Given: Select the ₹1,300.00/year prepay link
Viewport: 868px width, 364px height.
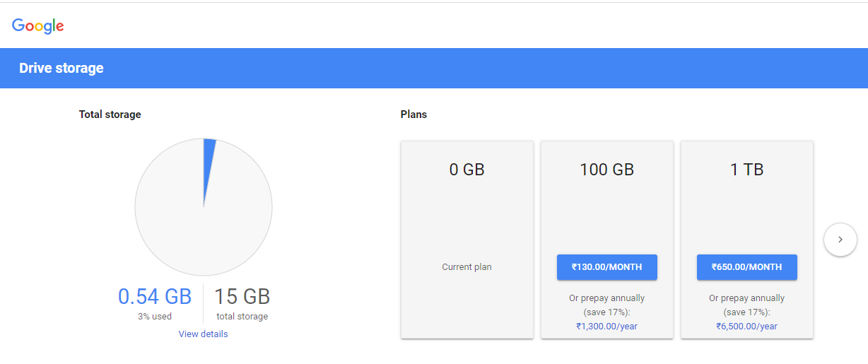Looking at the screenshot, I should [606, 326].
